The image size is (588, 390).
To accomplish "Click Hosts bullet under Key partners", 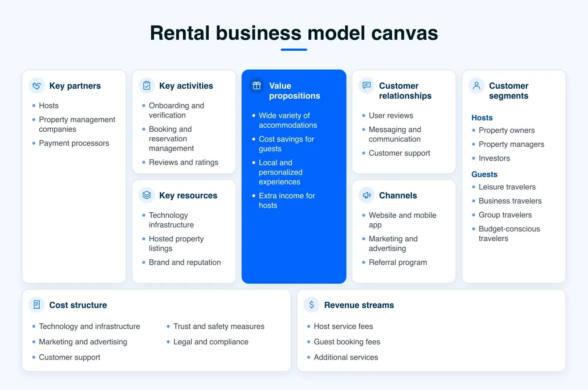I will click(49, 106).
